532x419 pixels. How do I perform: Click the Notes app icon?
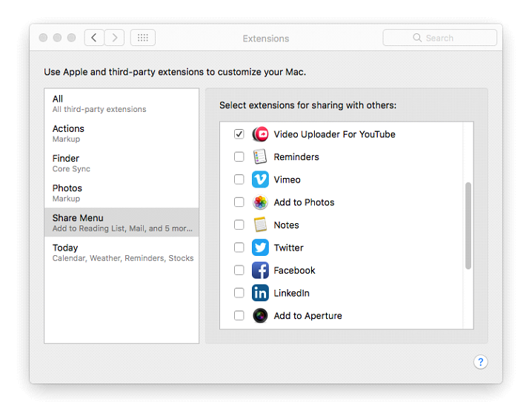click(x=260, y=225)
